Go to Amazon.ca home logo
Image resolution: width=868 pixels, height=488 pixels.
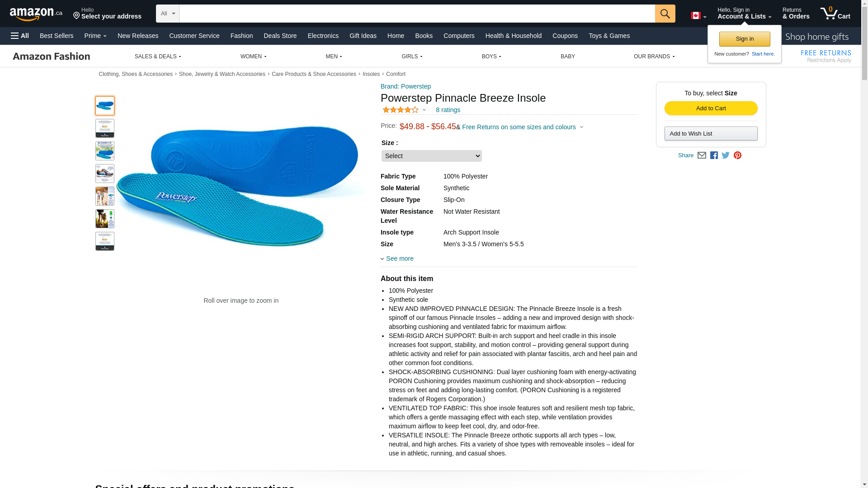36,14
